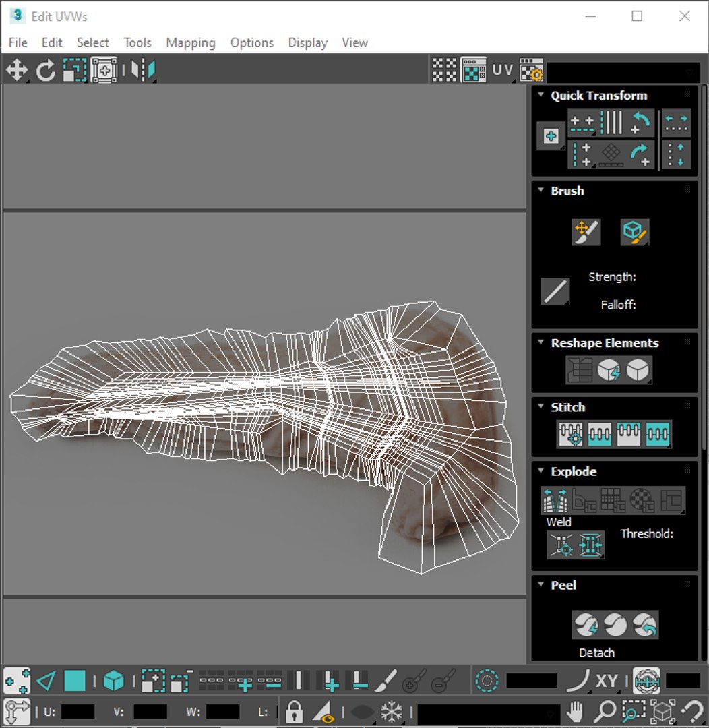Toggle Polygon sub-object mode
709x728 pixels.
(x=74, y=681)
